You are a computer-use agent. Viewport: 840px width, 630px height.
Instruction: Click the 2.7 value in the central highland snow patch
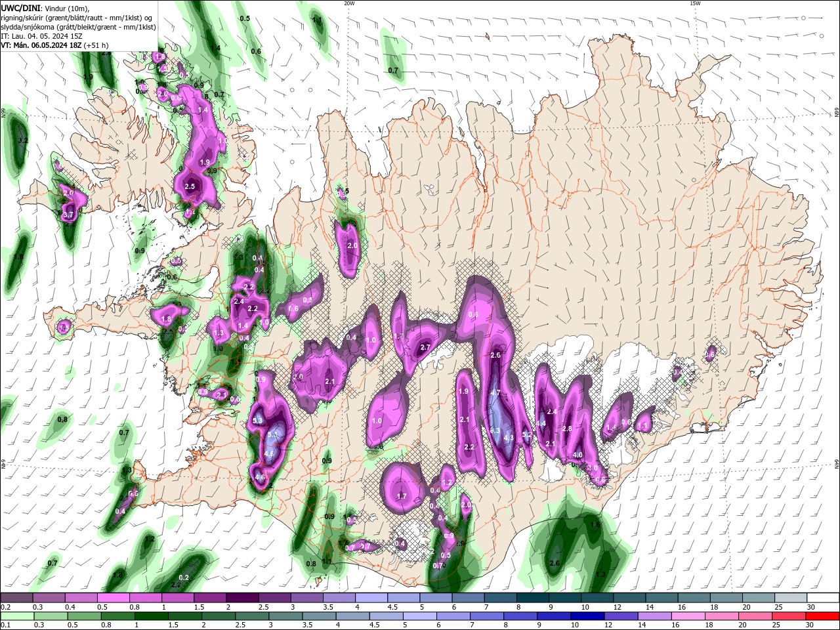coord(425,347)
